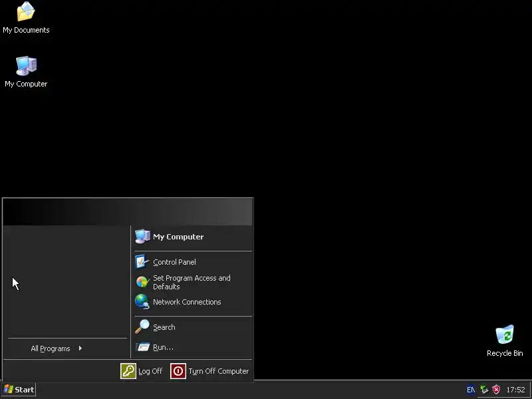Image resolution: width=532 pixels, height=399 pixels.
Task: Select the Recycle Bin desktop icon
Action: click(505, 340)
